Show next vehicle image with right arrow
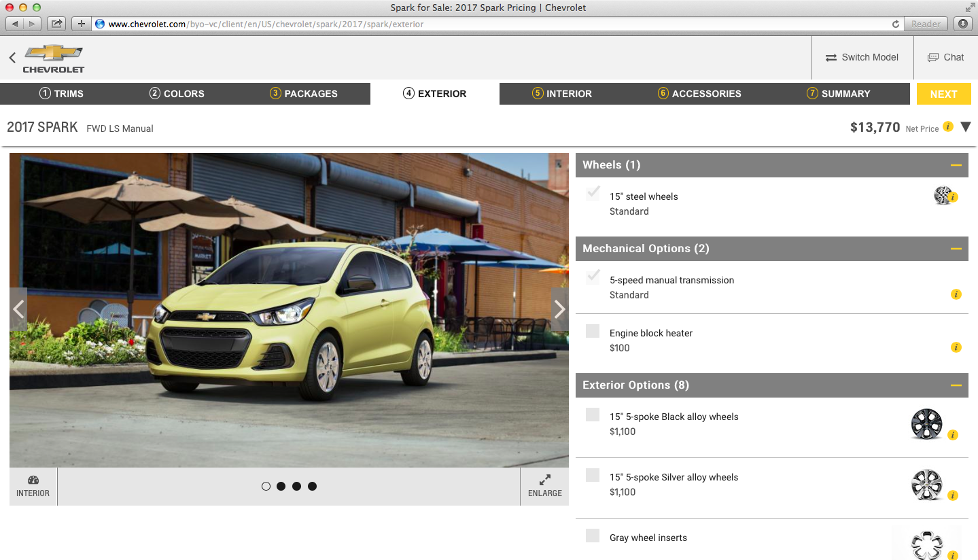 [559, 309]
